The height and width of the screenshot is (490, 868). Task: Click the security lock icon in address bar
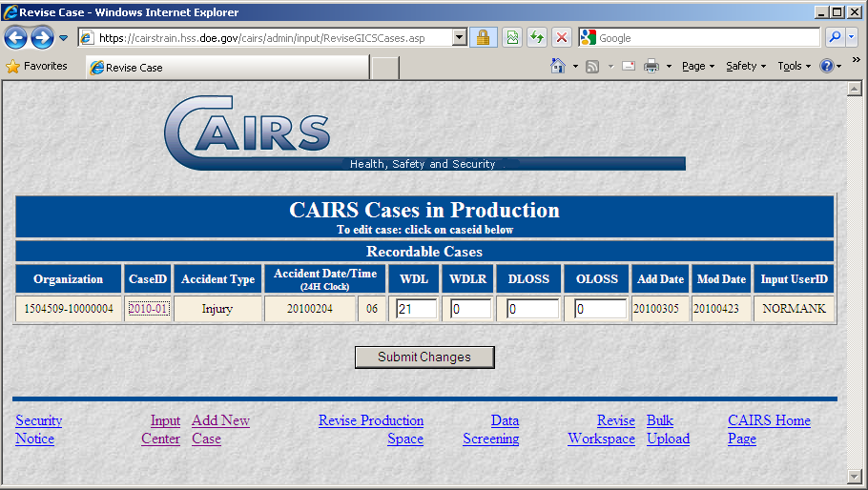click(x=484, y=37)
